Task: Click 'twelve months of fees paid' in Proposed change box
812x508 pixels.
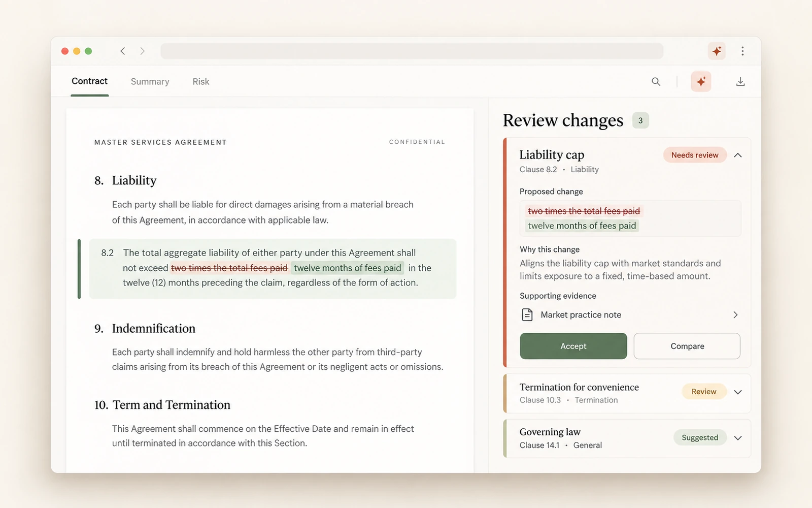Action: pyautogui.click(x=582, y=226)
